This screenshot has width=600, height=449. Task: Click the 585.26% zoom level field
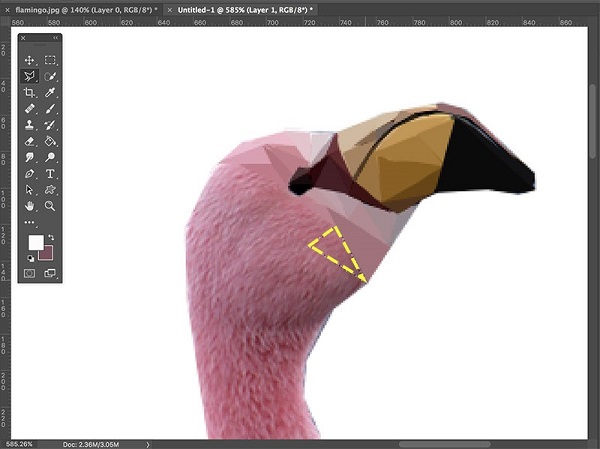click(19, 444)
